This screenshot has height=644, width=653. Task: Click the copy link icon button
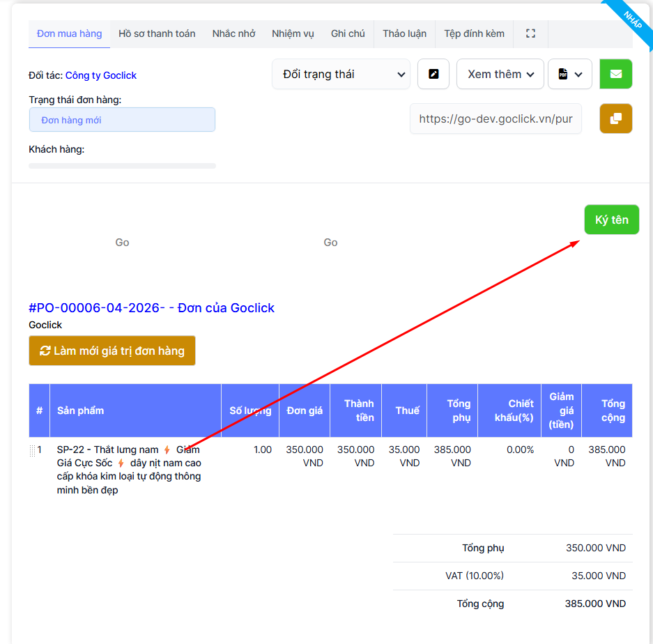pyautogui.click(x=615, y=118)
